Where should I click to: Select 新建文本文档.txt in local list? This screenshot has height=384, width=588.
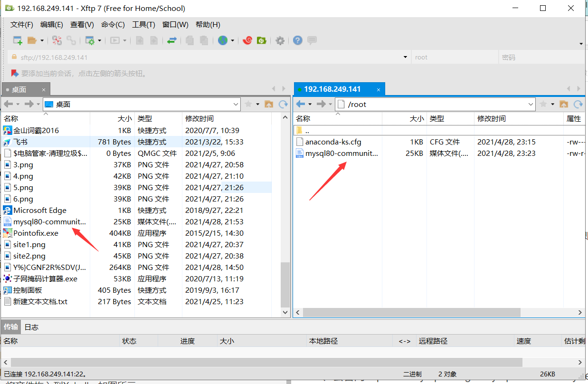pos(40,301)
